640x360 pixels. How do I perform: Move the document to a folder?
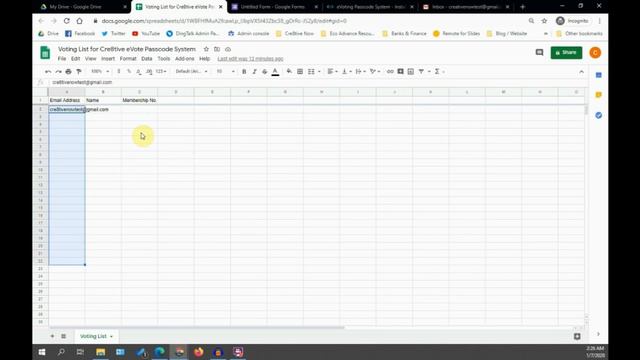[217, 49]
